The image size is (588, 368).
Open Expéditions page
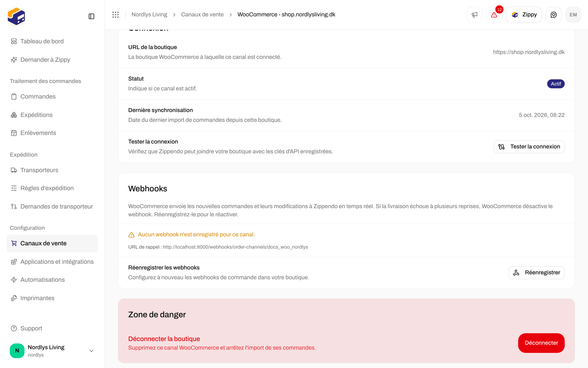(52, 115)
